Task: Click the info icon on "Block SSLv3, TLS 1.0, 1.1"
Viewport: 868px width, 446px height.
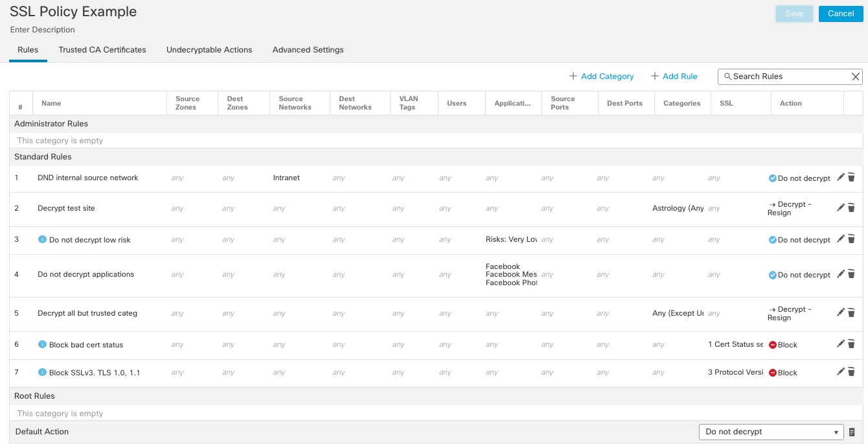Action: pyautogui.click(x=43, y=372)
